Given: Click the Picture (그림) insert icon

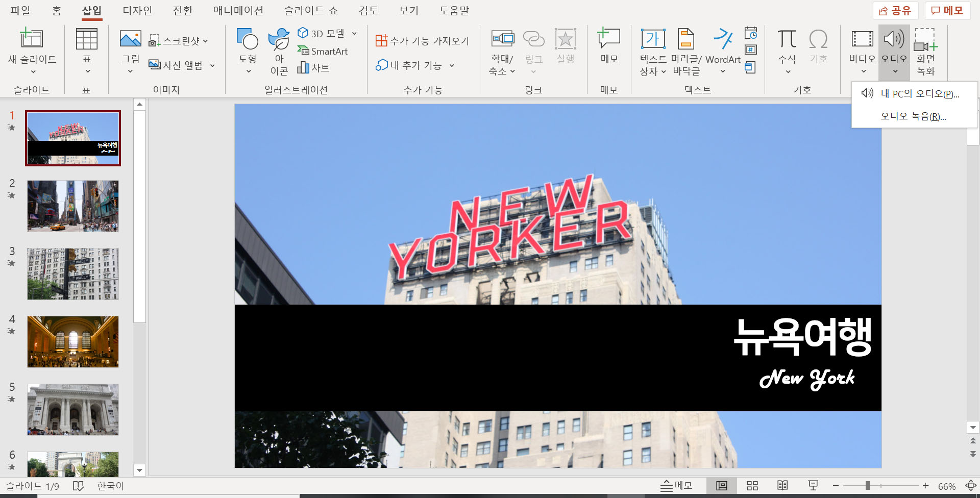Looking at the screenshot, I should pos(131,39).
